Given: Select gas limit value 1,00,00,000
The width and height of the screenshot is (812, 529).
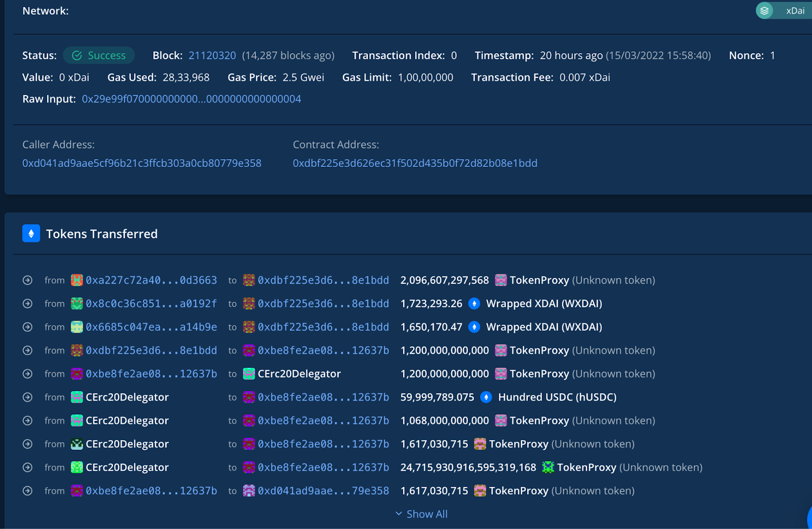Looking at the screenshot, I should click(x=426, y=77).
